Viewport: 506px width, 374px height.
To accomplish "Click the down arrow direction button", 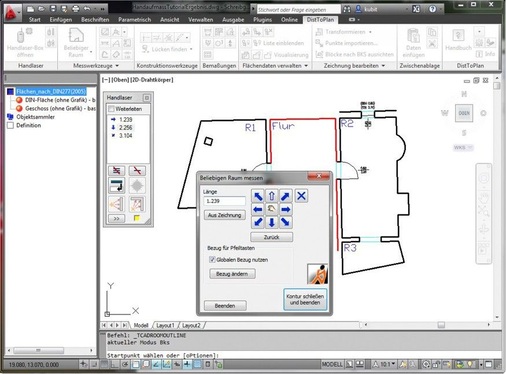I will point(272,222).
